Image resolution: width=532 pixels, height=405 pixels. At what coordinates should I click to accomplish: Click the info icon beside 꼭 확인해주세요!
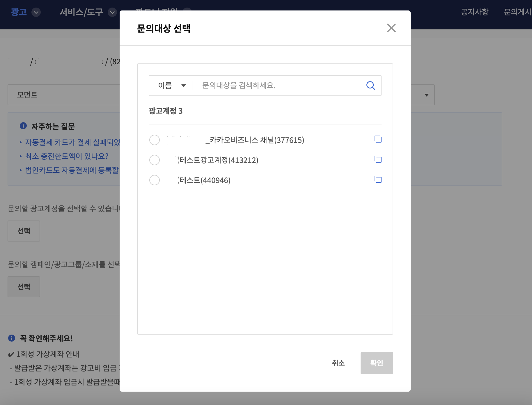(x=12, y=338)
